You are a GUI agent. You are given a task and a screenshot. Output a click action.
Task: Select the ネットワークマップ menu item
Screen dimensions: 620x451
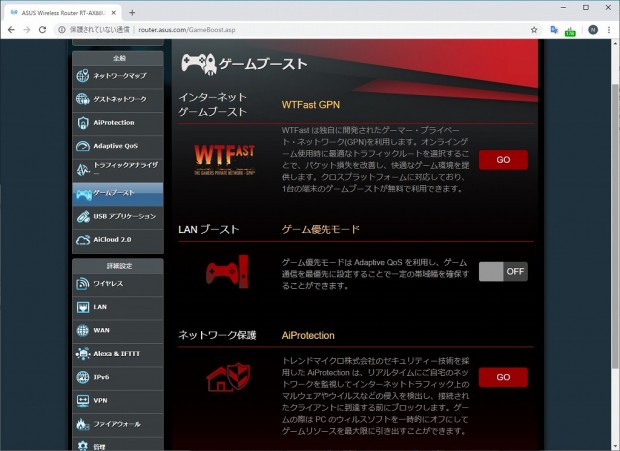click(118, 75)
